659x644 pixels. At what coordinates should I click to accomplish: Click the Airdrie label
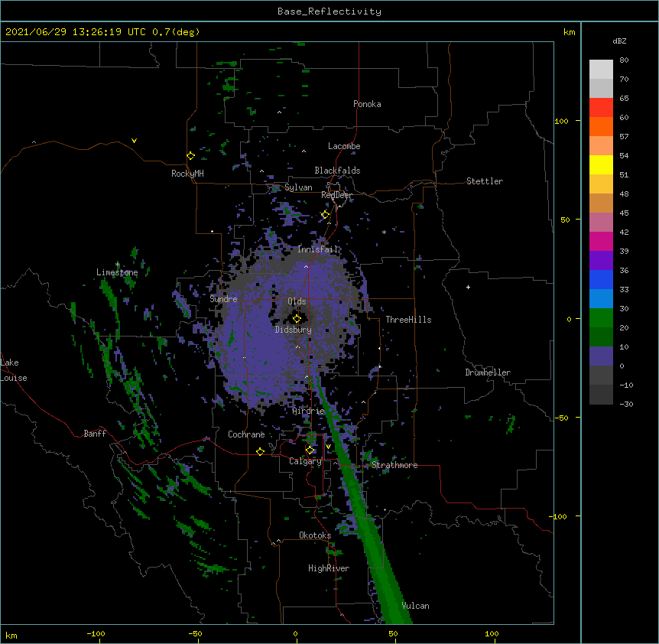point(309,411)
